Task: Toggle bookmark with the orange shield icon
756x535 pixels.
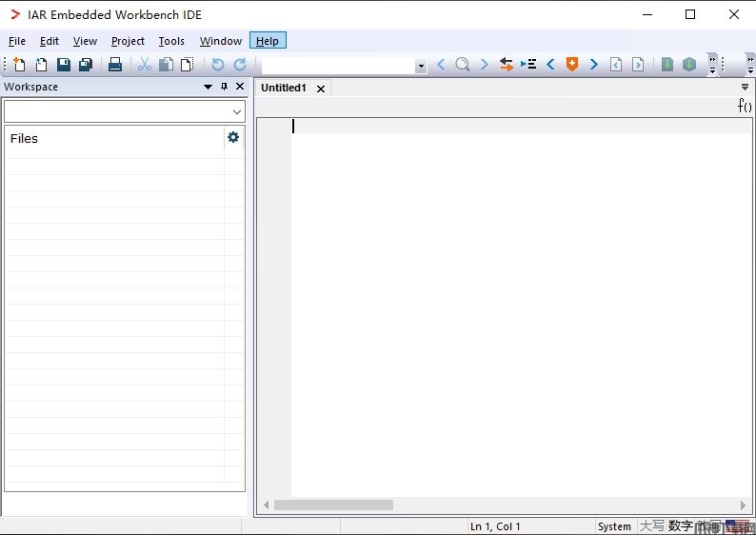Action: (572, 64)
